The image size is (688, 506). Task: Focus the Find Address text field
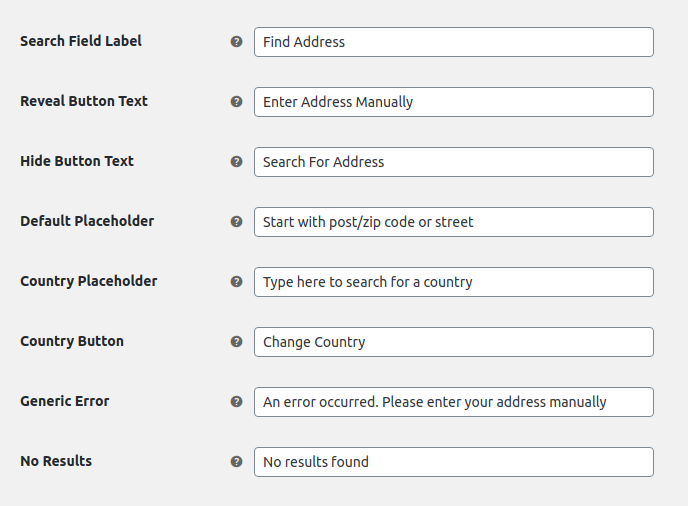tap(454, 42)
